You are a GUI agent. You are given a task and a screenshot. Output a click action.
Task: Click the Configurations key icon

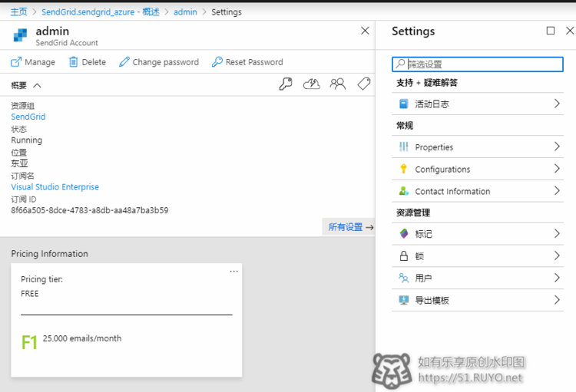click(x=403, y=169)
